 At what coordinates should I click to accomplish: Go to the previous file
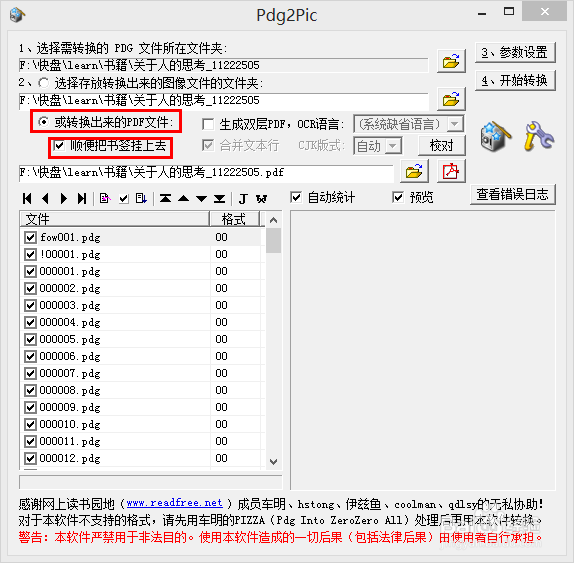click(x=45, y=199)
